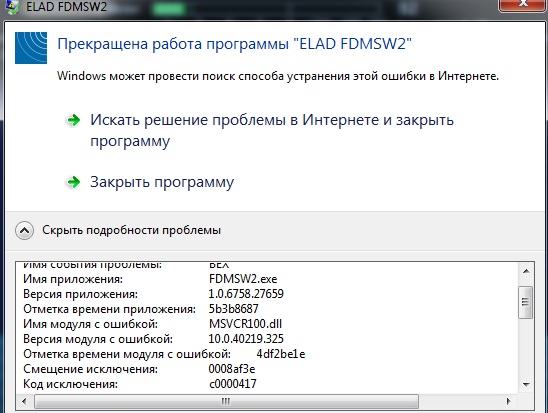Image resolution: width=548 pixels, height=413 pixels.
Task: Choose Закрыть программу option
Action: [162, 182]
